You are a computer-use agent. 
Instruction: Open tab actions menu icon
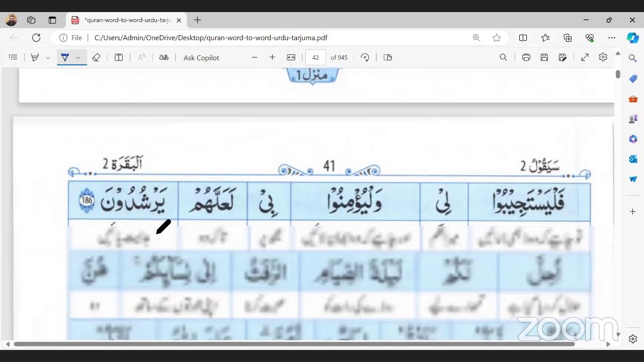pyautogui.click(x=52, y=20)
